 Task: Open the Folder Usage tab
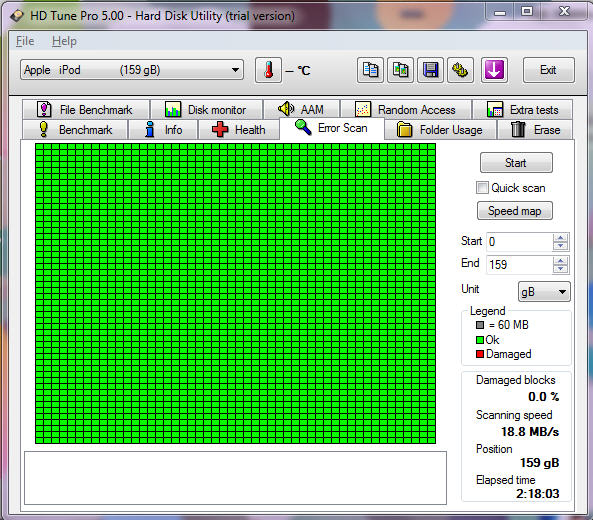coord(440,130)
